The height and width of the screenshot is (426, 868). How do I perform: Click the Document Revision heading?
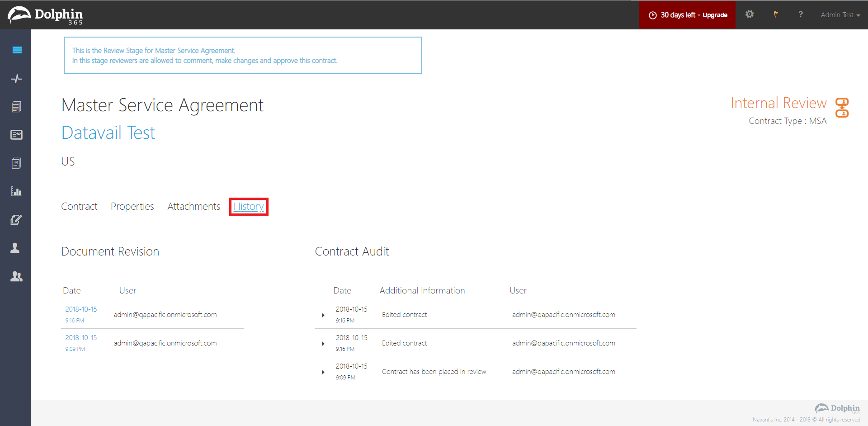pyautogui.click(x=110, y=251)
